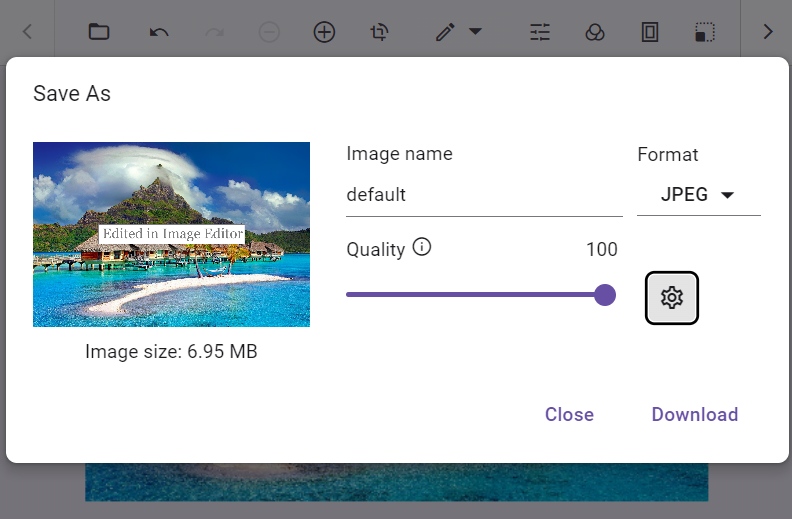The height and width of the screenshot is (519, 792).
Task: Select the crop and rotate tool
Action: pyautogui.click(x=379, y=32)
